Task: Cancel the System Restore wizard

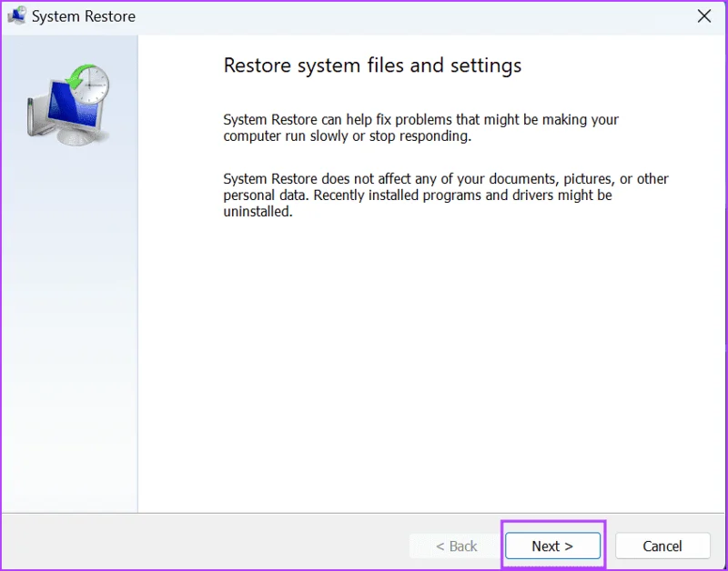Action: (x=662, y=546)
